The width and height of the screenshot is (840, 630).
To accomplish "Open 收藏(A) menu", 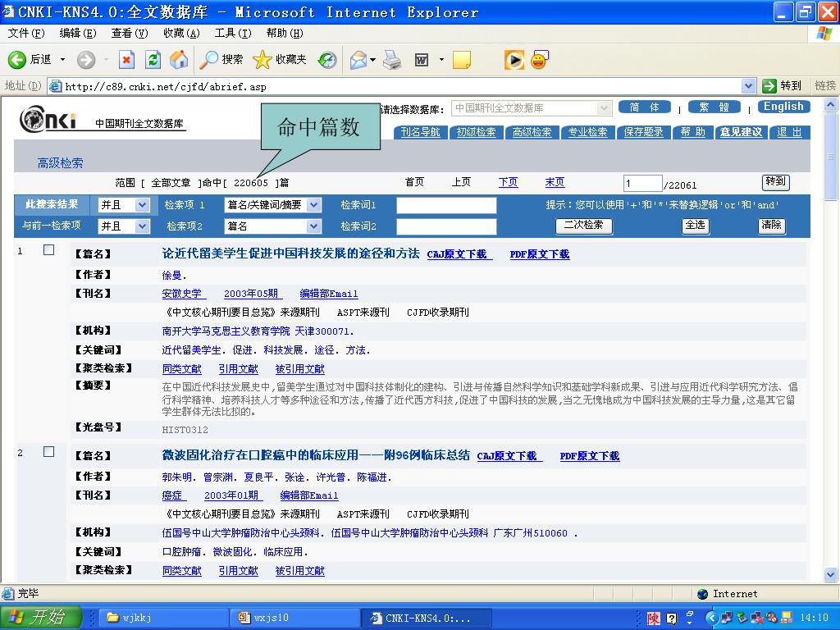I will pyautogui.click(x=181, y=33).
